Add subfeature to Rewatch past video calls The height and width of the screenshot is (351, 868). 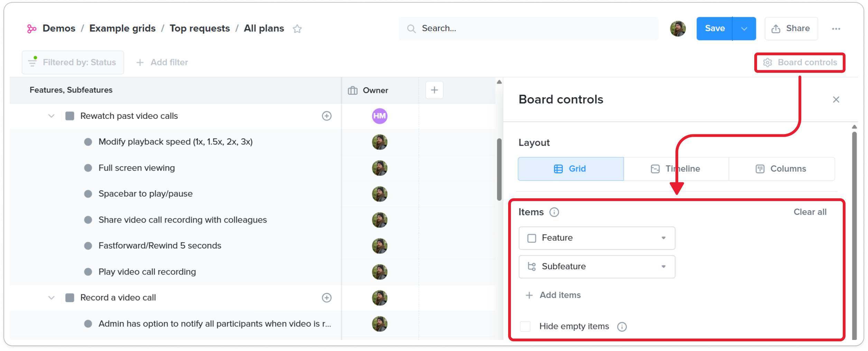coord(326,116)
